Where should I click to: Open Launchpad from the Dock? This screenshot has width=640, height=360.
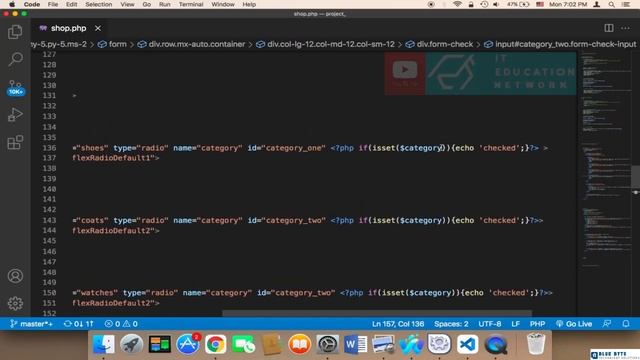[131, 344]
